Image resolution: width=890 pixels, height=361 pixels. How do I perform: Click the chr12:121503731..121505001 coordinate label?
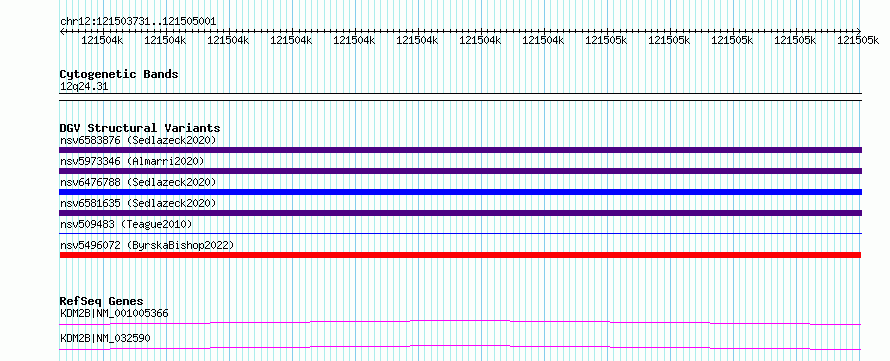point(138,21)
